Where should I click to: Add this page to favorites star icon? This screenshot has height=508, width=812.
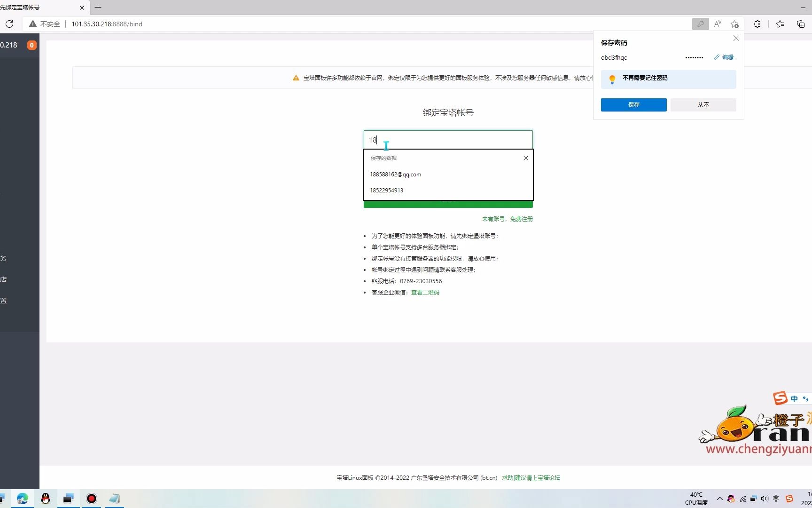click(734, 24)
